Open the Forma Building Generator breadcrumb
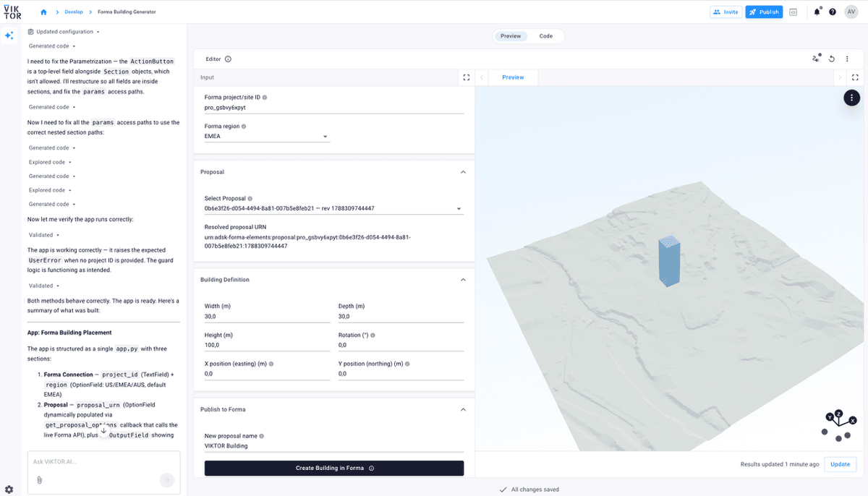Screen dimensions: 868x496 pyautogui.click(x=127, y=12)
